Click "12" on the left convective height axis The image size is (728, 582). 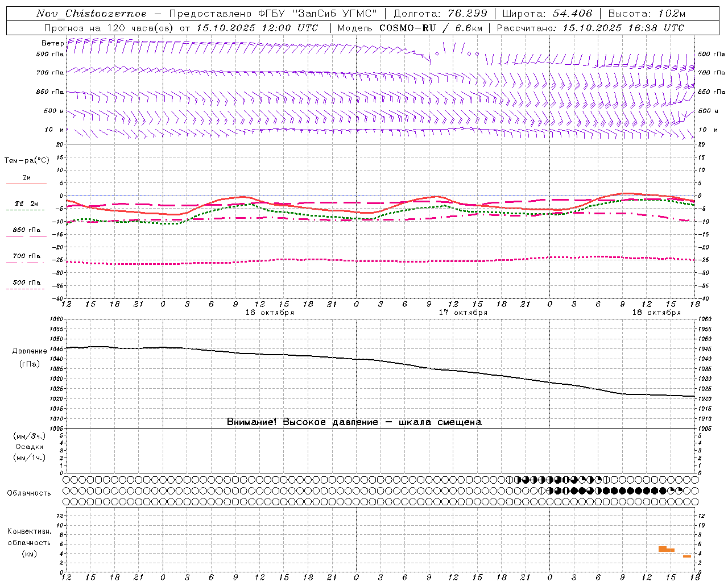60,516
